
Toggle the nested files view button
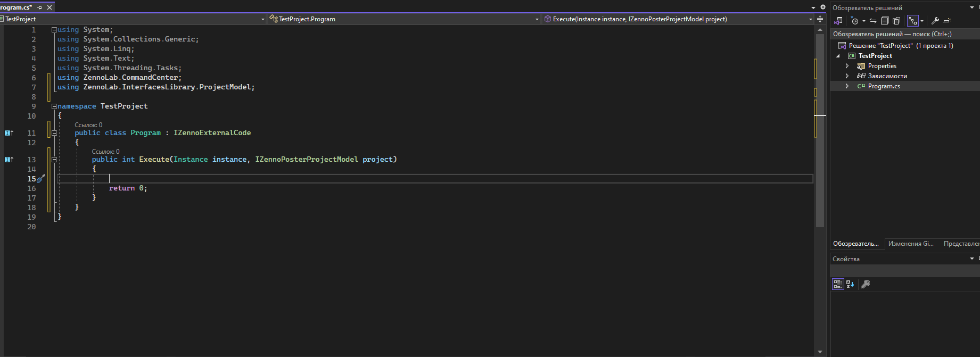pos(913,21)
